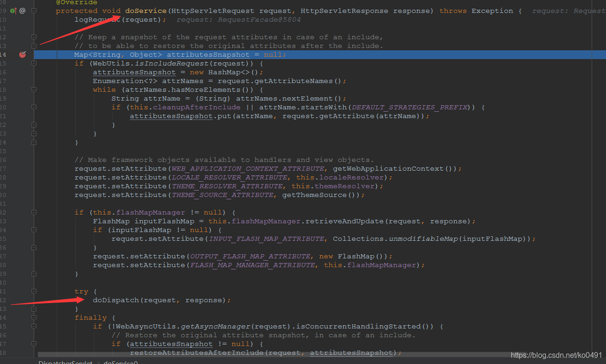Click the overriding-method gutter icon beside doService
606x364 pixels.
[13, 11]
